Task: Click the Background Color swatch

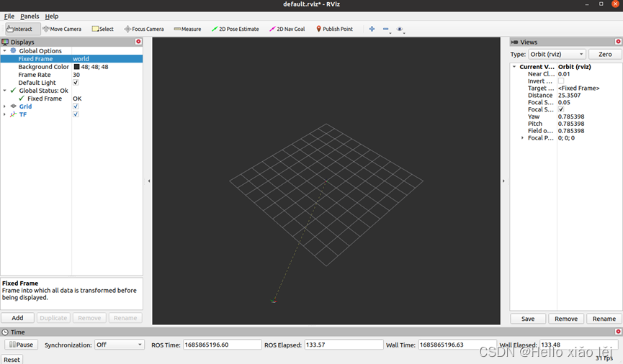Action: pyautogui.click(x=76, y=67)
